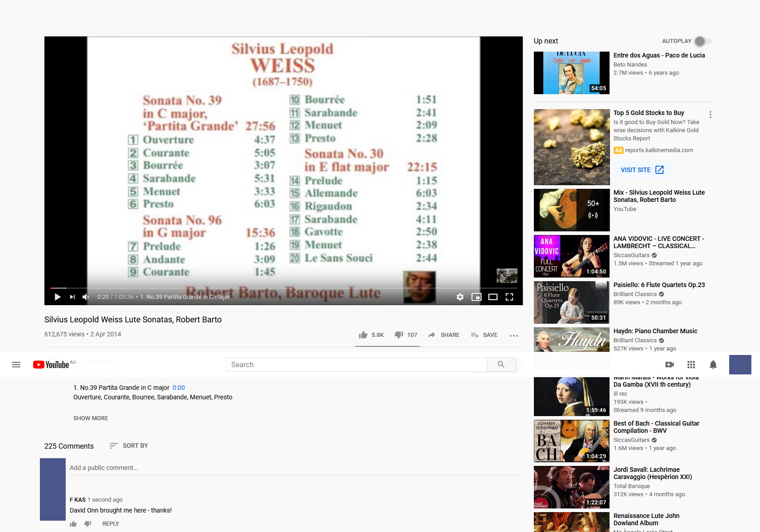This screenshot has width=760, height=532.
Task: Reply to F KAS comment
Action: pyautogui.click(x=111, y=524)
